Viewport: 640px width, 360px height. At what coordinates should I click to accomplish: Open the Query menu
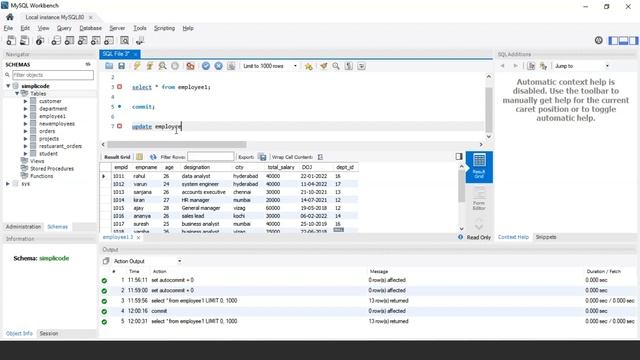[64, 28]
